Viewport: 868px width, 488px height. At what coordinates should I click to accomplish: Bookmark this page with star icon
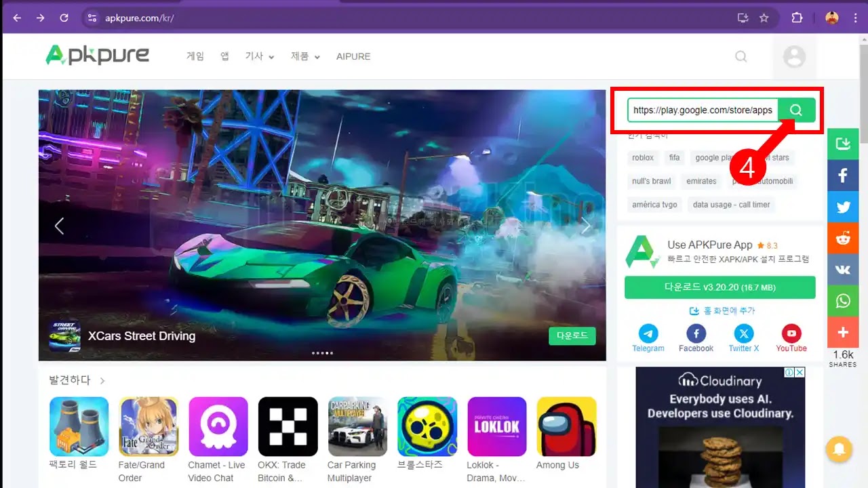[764, 18]
